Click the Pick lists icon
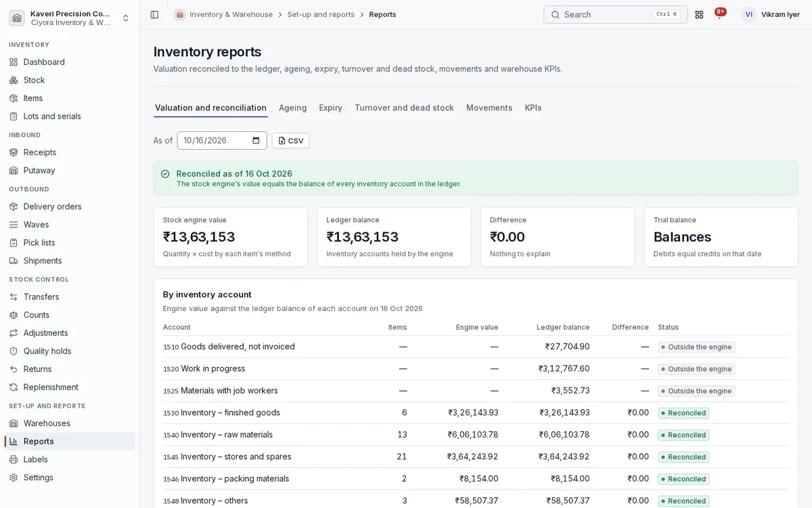812x508 pixels. 14,242
